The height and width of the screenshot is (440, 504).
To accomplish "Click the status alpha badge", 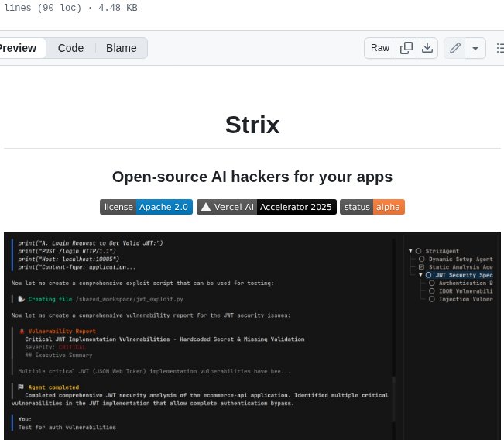I will (372, 207).
